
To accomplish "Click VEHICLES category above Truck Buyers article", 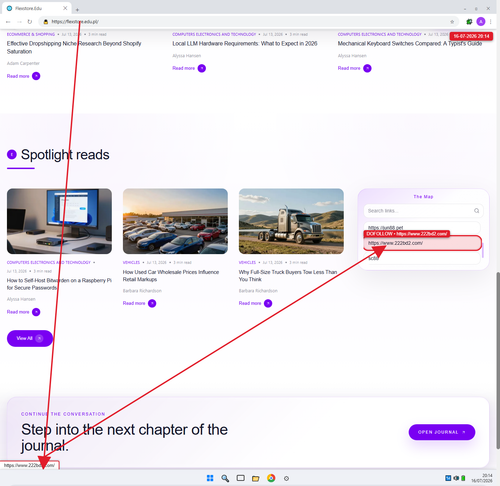I will coord(247,262).
